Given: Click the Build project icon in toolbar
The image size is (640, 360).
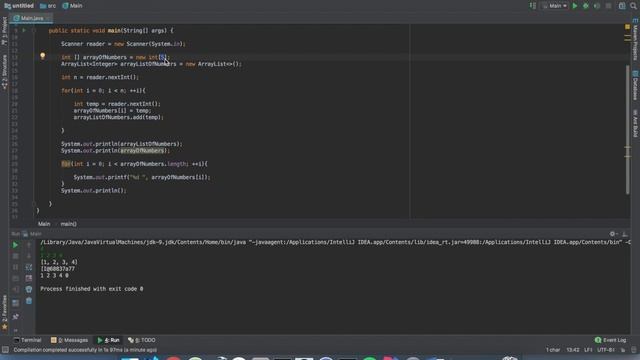Looking at the screenshot, I should pos(533,6).
